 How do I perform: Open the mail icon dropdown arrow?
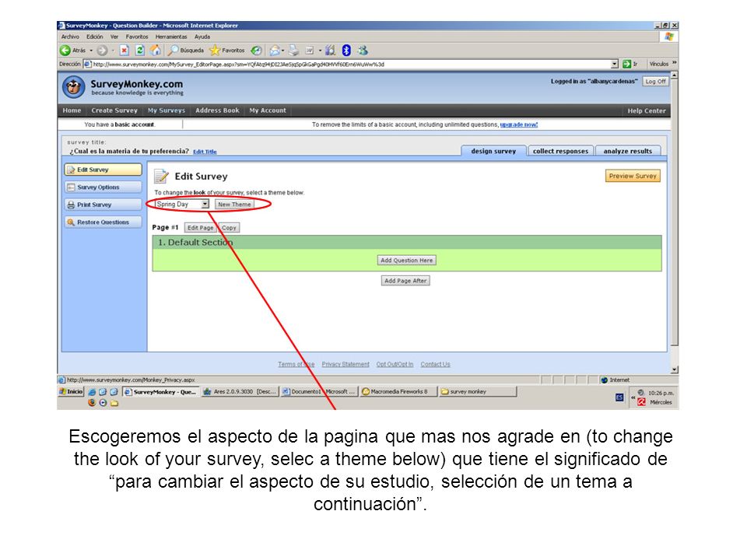point(283,51)
